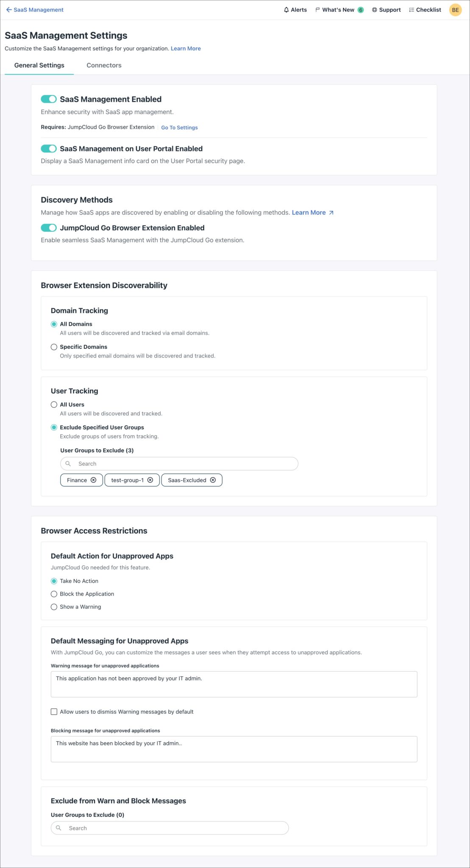Remove the Finance group chip

[x=94, y=480]
